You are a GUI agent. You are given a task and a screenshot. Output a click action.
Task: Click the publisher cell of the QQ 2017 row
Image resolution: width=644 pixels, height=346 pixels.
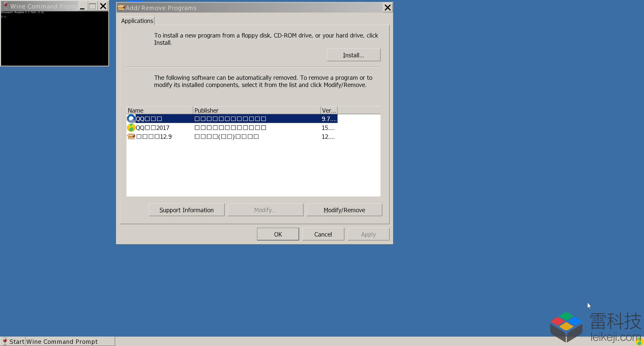[257, 128]
